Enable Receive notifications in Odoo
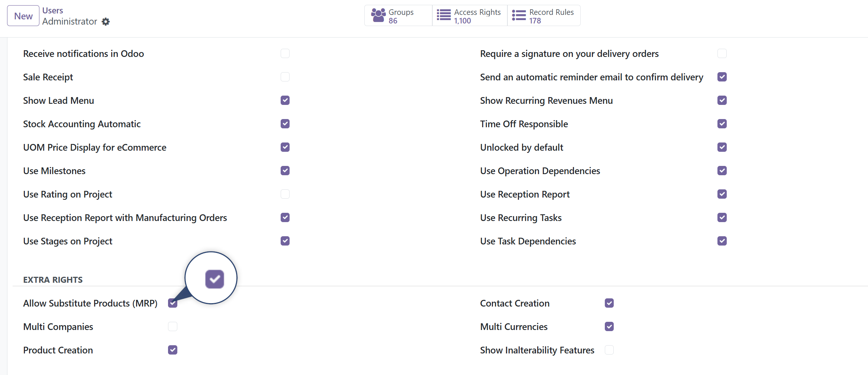 (x=285, y=53)
